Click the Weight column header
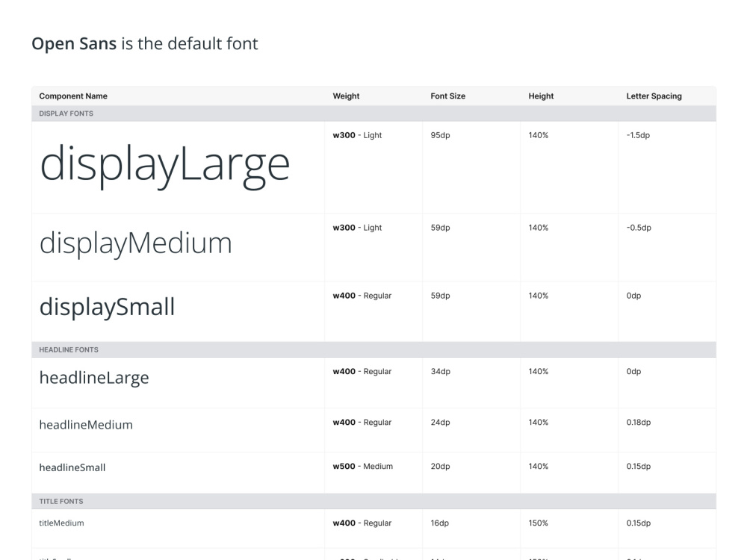The height and width of the screenshot is (560, 747). click(346, 96)
